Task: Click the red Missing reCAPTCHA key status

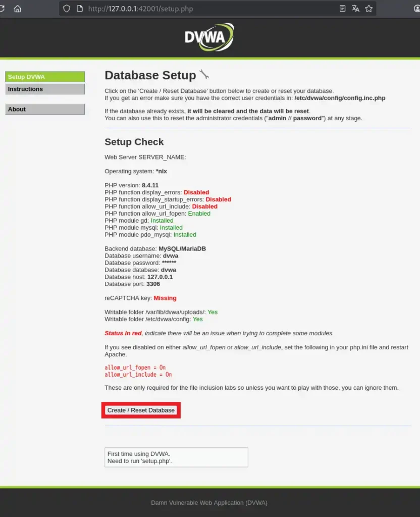Action: 165,298
